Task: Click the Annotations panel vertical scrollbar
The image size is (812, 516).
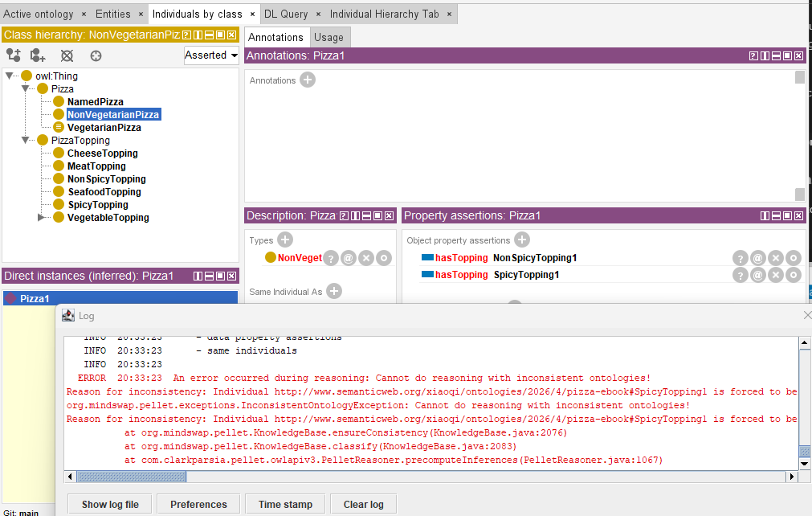Action: [x=800, y=136]
